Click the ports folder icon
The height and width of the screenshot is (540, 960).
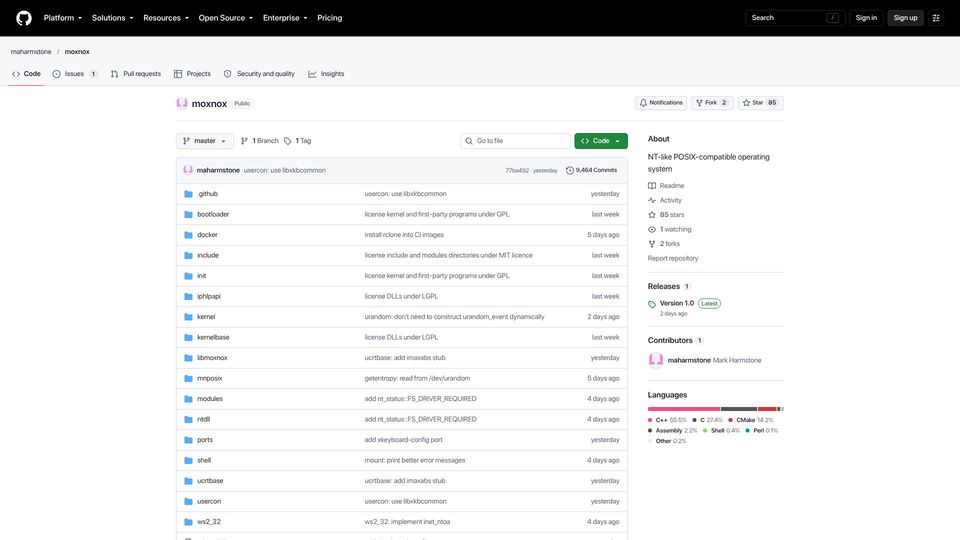(189, 440)
